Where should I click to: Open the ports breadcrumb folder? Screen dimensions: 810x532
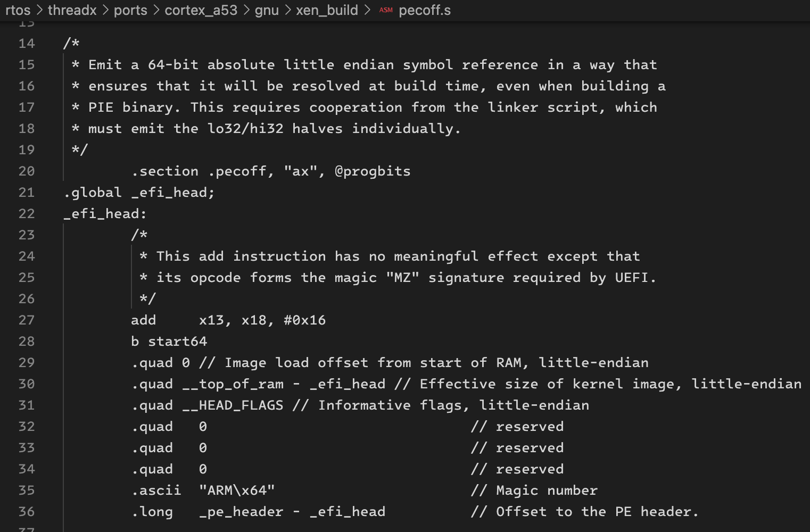coord(130,10)
